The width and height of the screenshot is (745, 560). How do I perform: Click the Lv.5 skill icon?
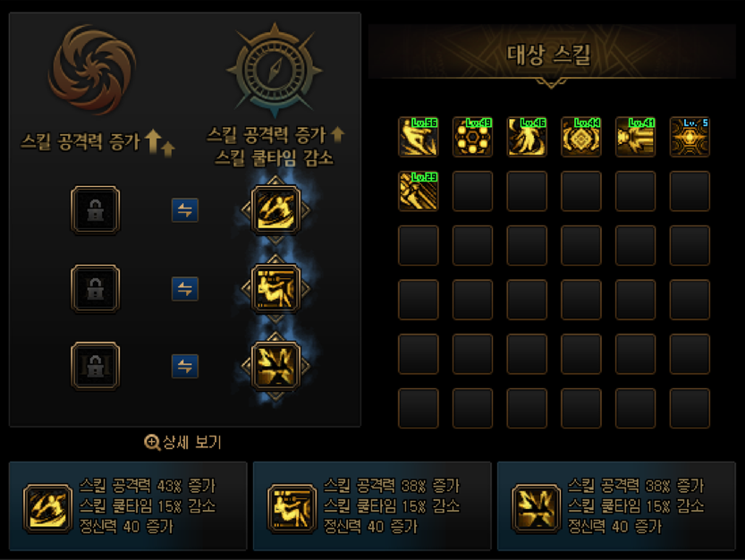[x=690, y=137]
